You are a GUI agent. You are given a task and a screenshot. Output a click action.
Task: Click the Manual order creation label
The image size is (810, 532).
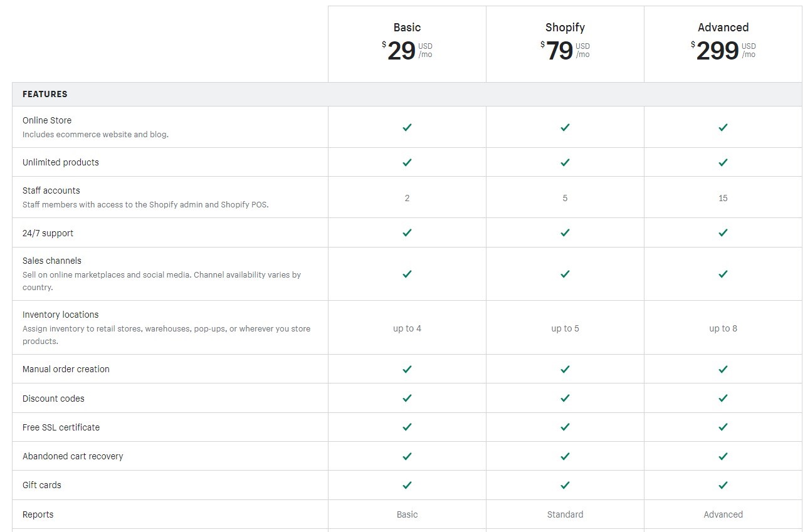[66, 369]
